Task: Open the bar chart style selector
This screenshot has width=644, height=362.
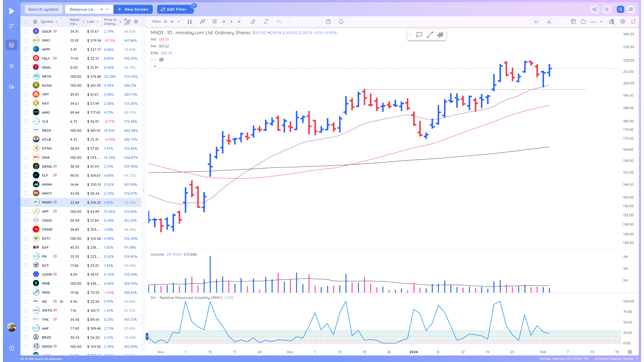Action: point(189,22)
